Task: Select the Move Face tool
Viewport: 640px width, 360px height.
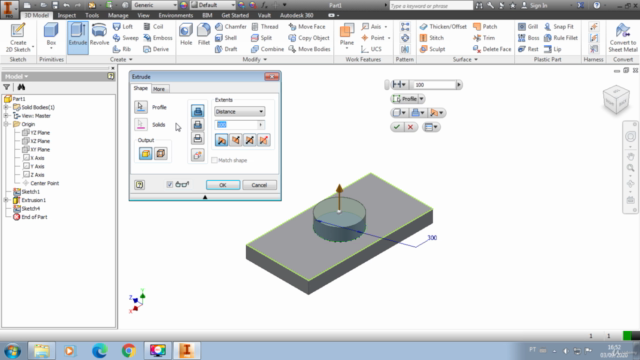Action: coord(307,27)
